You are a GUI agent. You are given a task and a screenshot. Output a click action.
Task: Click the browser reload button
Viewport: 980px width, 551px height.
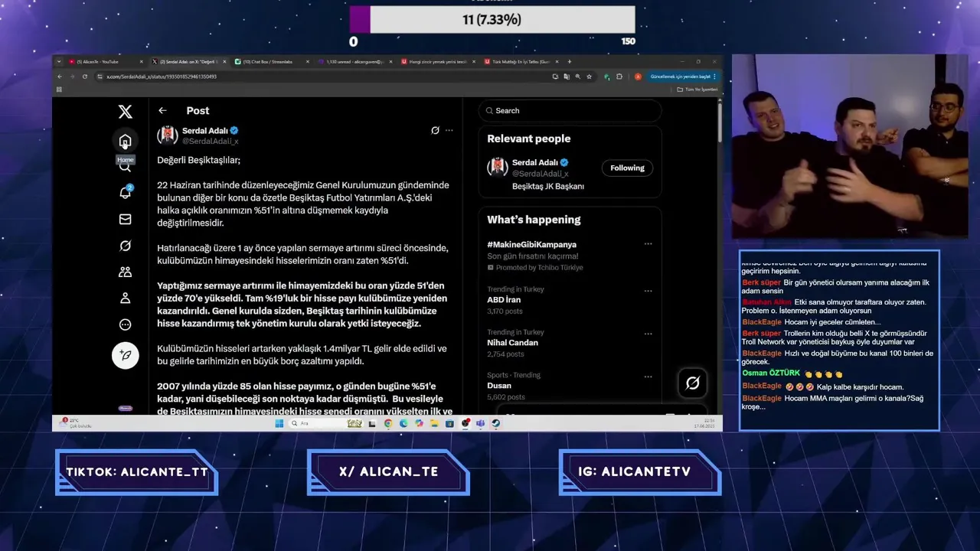click(x=84, y=77)
